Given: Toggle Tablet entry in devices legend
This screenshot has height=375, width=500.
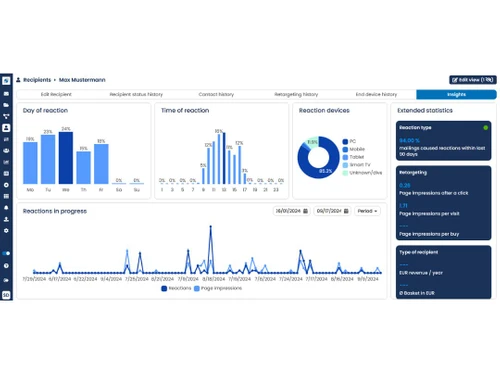Looking at the screenshot, I should pos(353,157).
